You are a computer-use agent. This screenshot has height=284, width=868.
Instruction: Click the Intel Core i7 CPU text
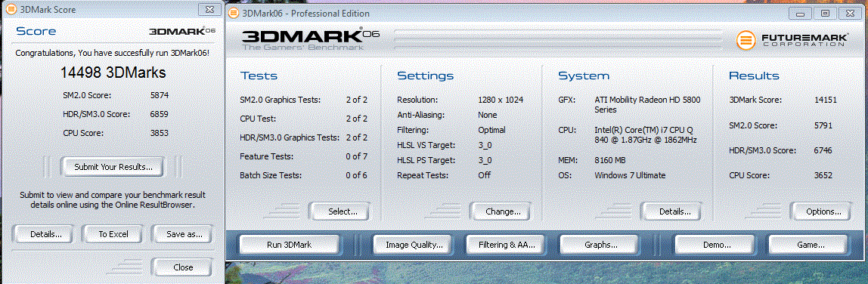coord(646,134)
